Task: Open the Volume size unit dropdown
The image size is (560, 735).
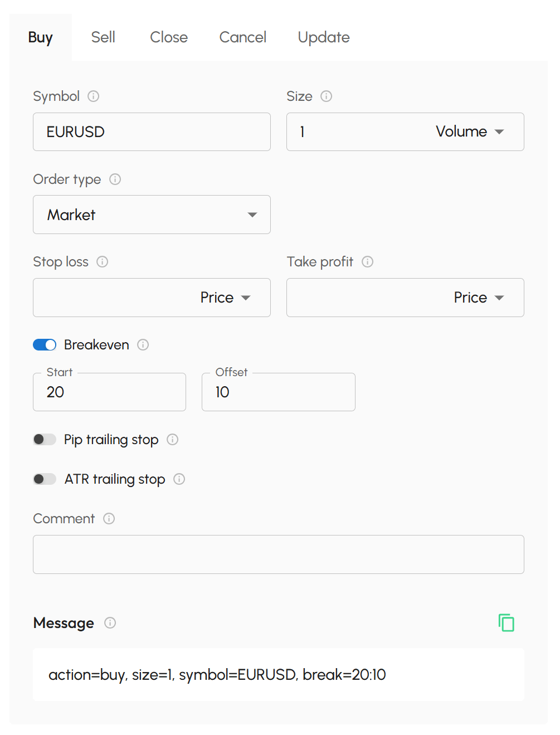Action: click(470, 132)
